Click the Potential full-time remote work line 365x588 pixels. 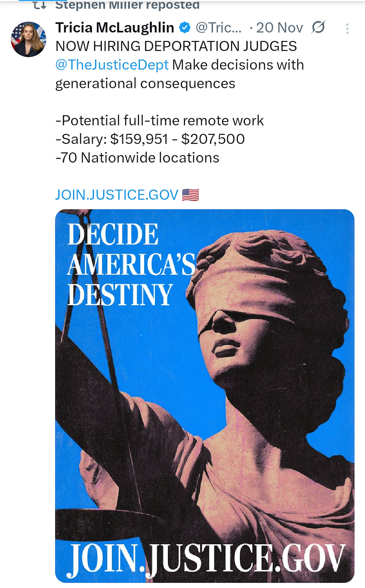(160, 120)
